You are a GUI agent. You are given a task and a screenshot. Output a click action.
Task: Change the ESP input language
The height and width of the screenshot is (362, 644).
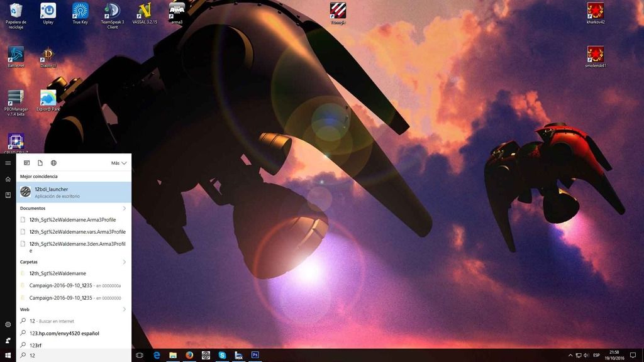coord(596,356)
